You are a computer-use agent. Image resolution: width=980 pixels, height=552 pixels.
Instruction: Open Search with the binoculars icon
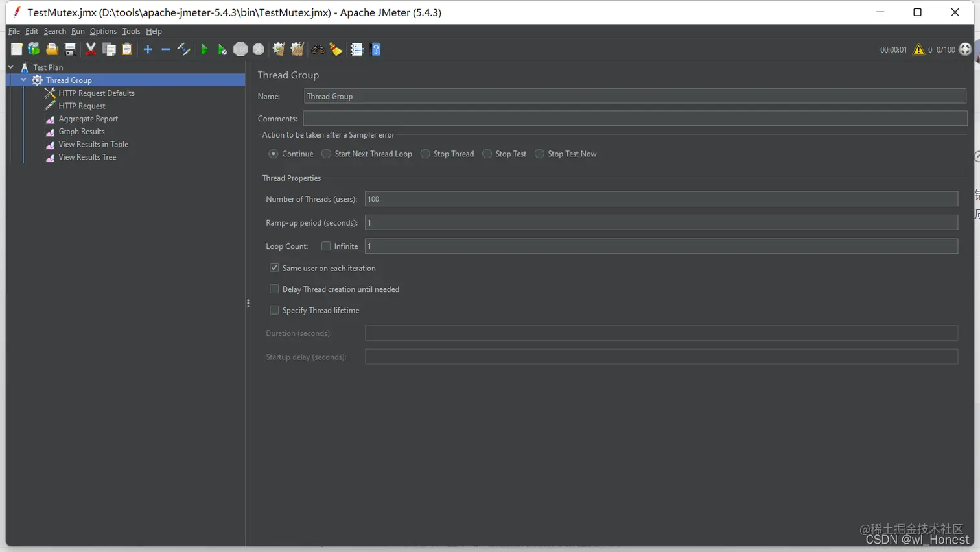coord(318,49)
